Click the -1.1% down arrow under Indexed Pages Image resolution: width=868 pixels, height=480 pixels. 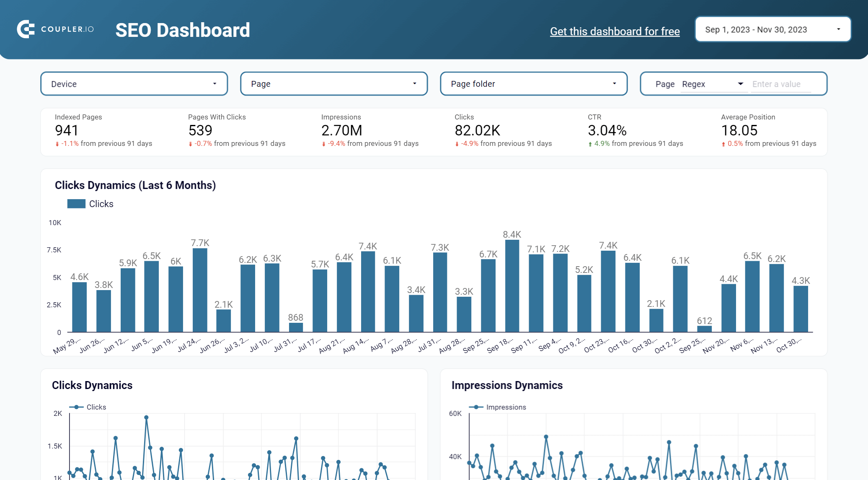click(57, 144)
